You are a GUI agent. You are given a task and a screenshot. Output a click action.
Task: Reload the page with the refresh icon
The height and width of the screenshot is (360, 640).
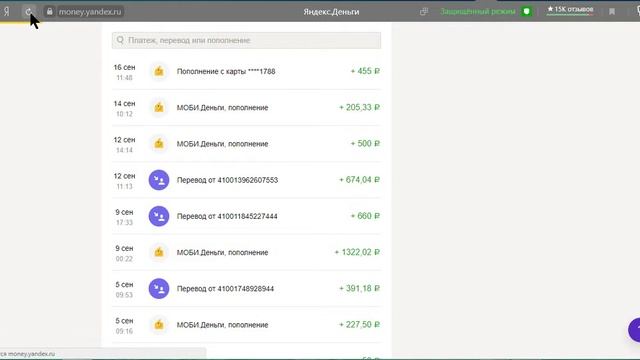29,12
